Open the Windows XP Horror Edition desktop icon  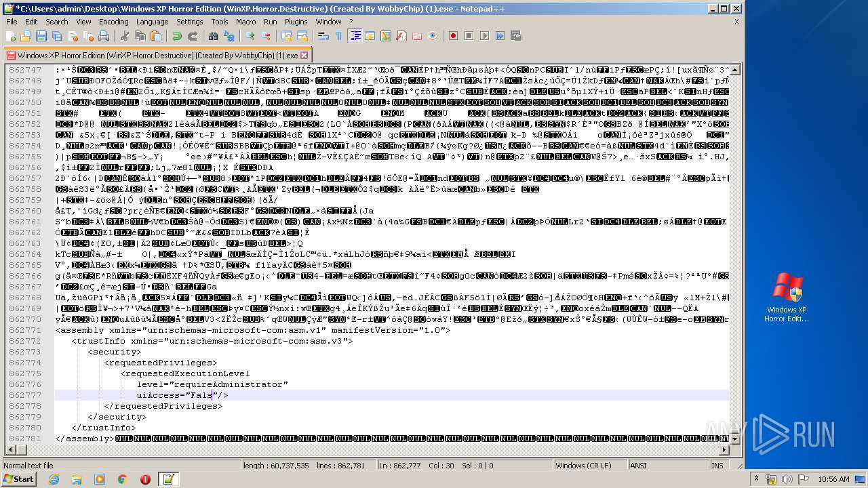pyautogui.click(x=787, y=298)
